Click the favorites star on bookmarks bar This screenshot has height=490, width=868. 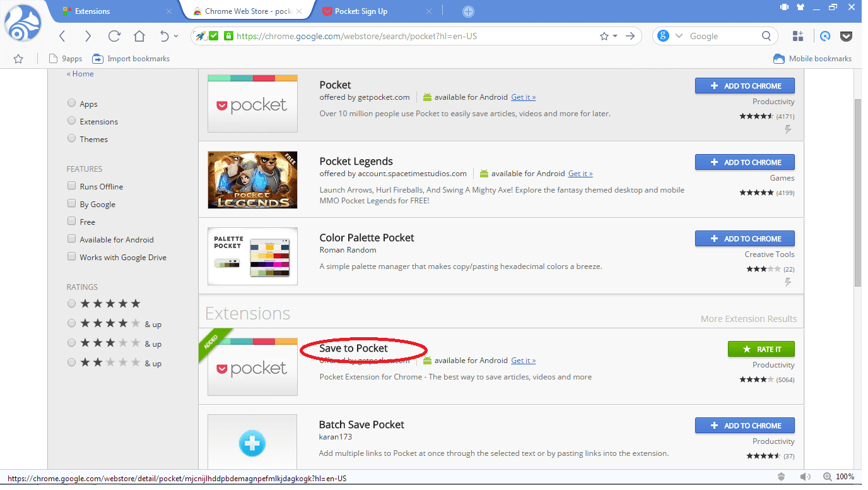tap(18, 59)
